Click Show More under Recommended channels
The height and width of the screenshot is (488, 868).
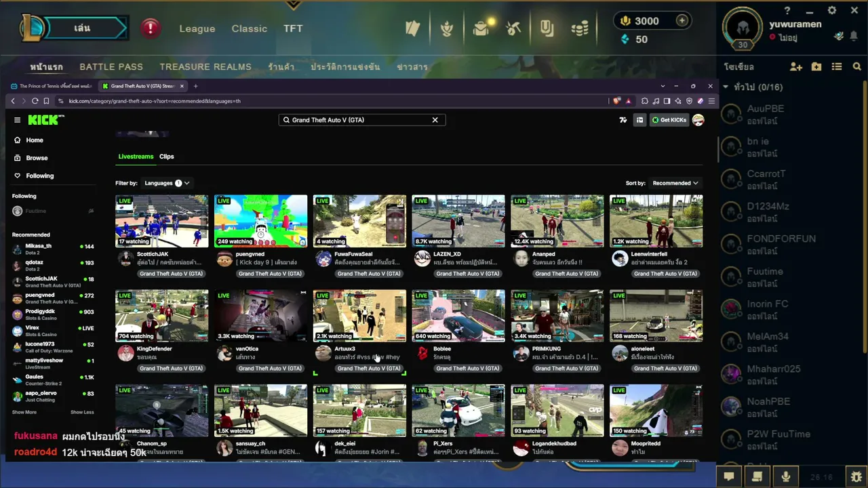tap(24, 412)
